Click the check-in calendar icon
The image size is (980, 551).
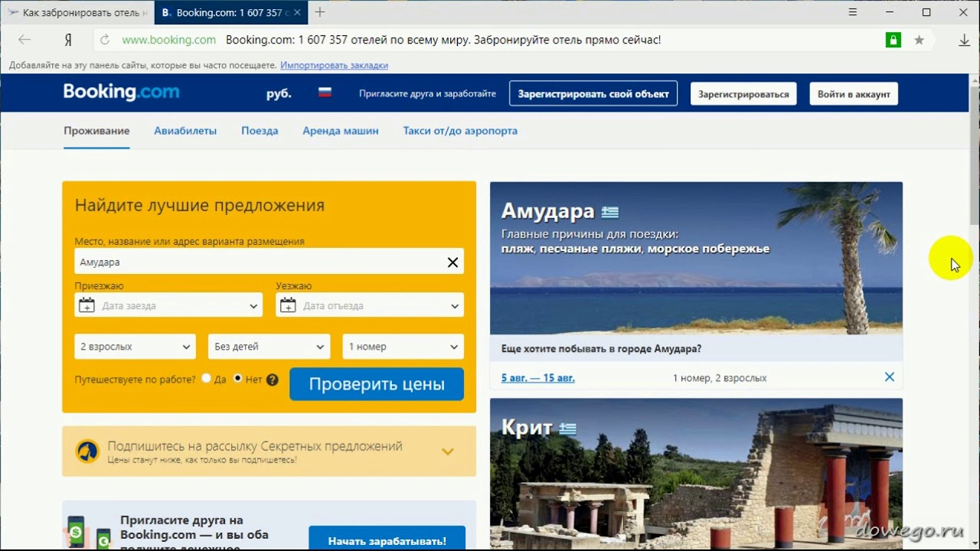pos(87,305)
